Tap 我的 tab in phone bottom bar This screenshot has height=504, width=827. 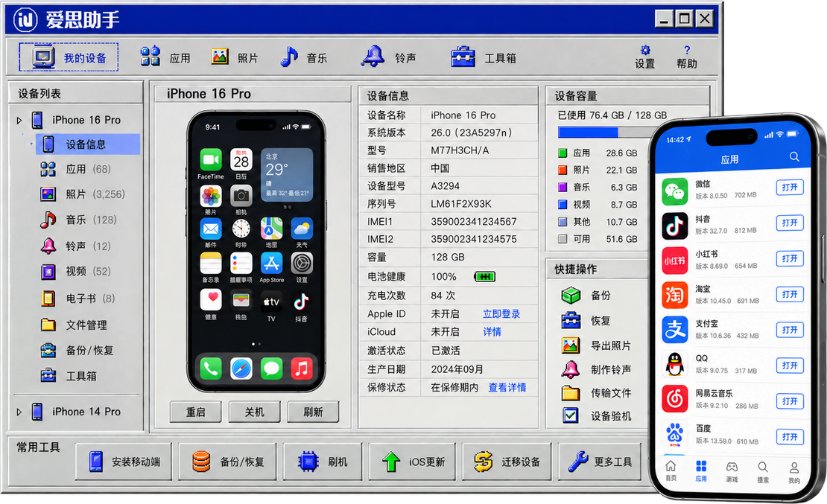(793, 473)
